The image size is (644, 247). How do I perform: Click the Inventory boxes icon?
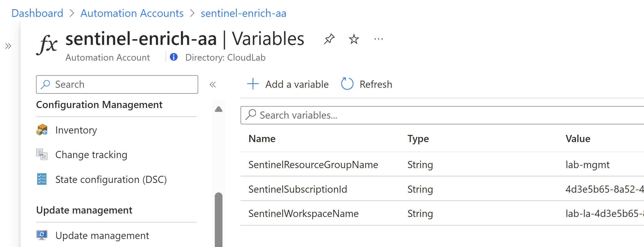tap(42, 130)
